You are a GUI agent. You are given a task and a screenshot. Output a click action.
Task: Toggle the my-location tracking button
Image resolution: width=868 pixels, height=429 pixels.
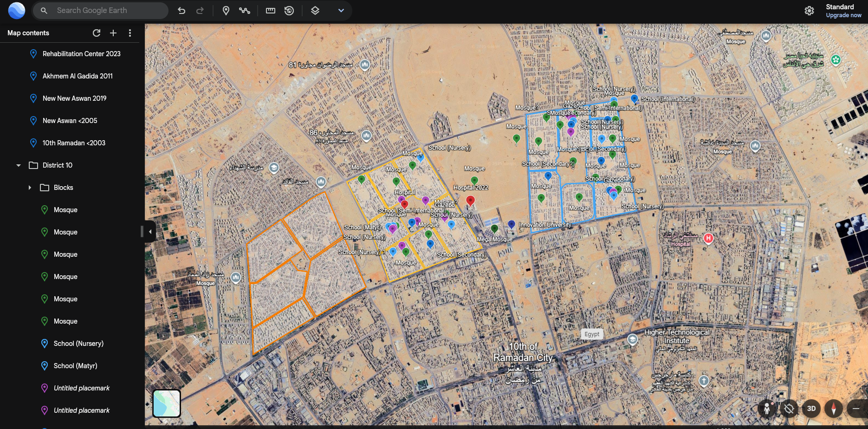pos(789,409)
